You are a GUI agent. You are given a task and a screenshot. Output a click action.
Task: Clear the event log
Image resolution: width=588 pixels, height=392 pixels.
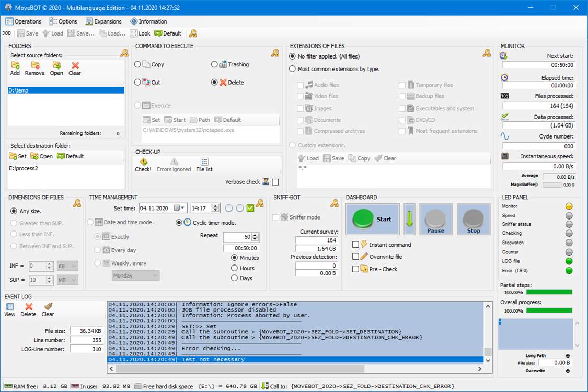[x=48, y=310]
